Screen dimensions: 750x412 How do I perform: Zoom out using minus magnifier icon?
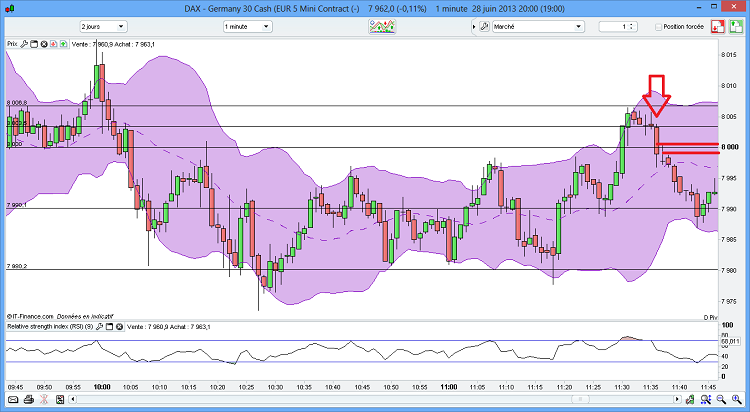(721, 399)
